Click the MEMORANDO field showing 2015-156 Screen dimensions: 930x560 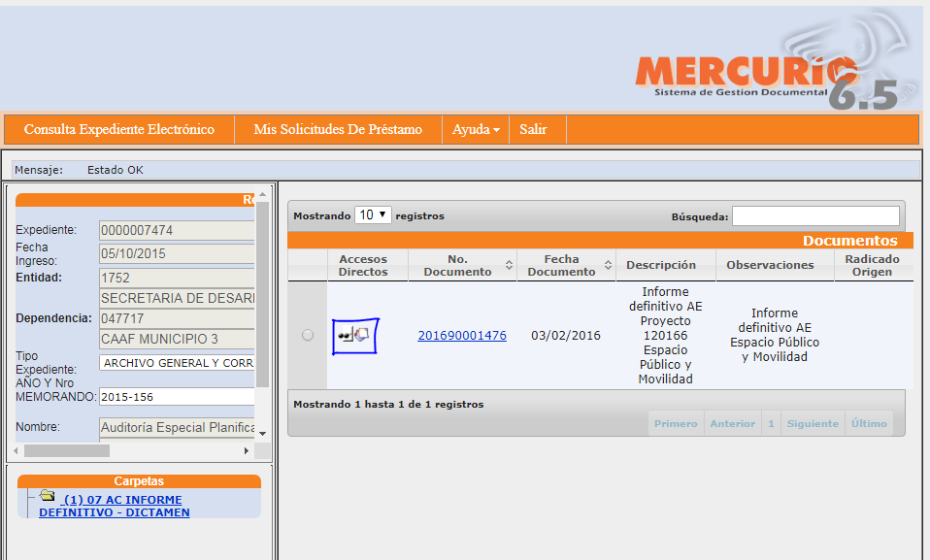175,398
